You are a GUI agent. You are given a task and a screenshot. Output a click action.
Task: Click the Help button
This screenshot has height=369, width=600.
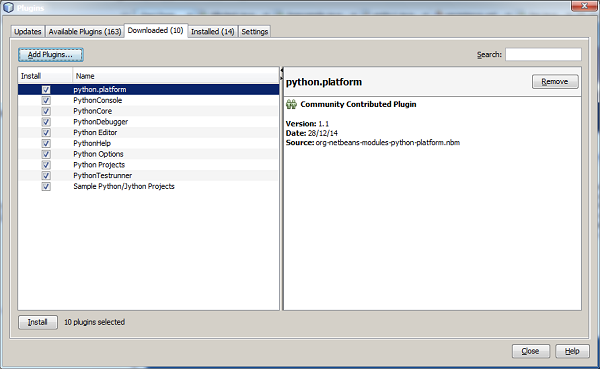(572, 351)
